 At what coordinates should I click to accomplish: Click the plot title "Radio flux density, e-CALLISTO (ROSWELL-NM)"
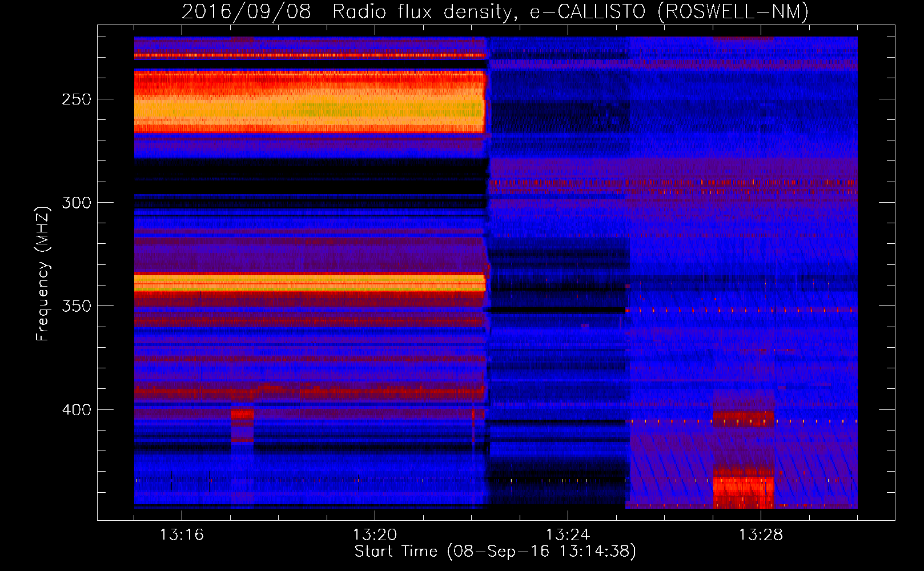pyautogui.click(x=571, y=11)
